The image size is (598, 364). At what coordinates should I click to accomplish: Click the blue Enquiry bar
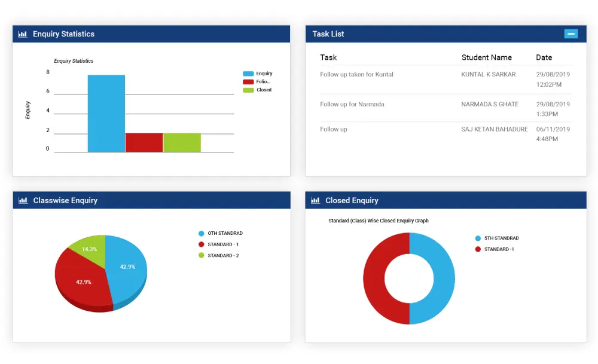click(x=106, y=114)
